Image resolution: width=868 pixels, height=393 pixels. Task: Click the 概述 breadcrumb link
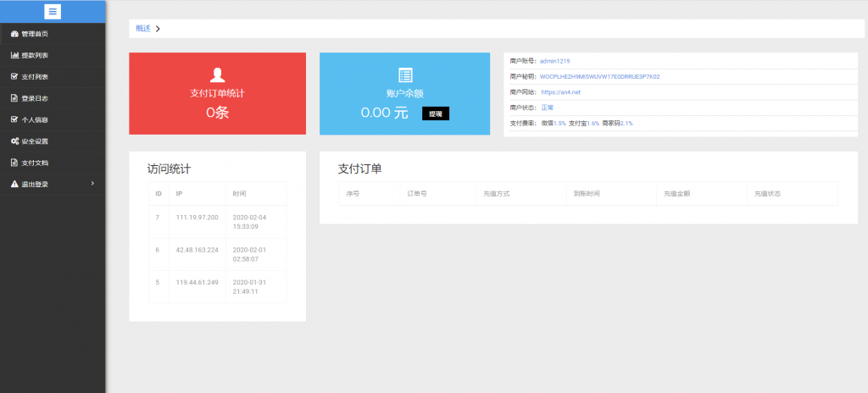tap(142, 28)
